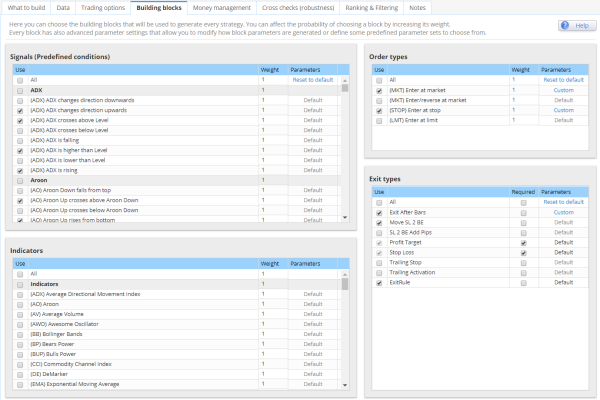This screenshot has width=600, height=400.
Task: Switch to the Money management tab
Action: [x=222, y=8]
